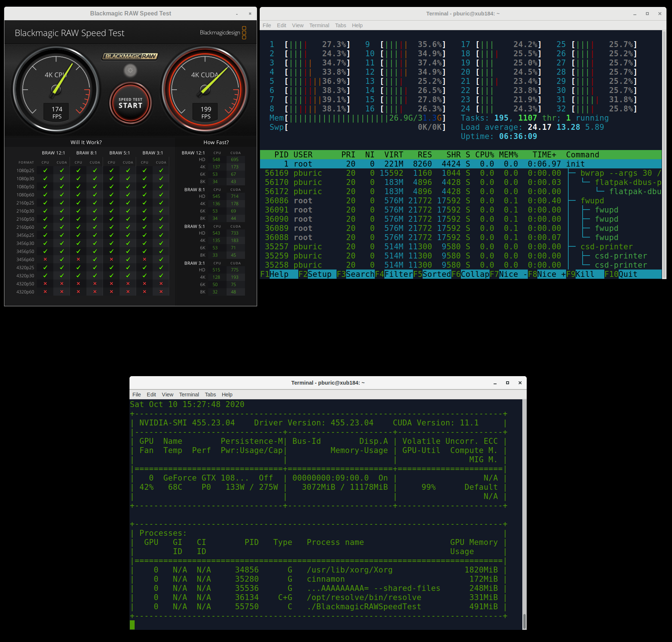Click F5 Sorted in htop footer
Viewport: 672px width, 642px height.
pyautogui.click(x=432, y=274)
